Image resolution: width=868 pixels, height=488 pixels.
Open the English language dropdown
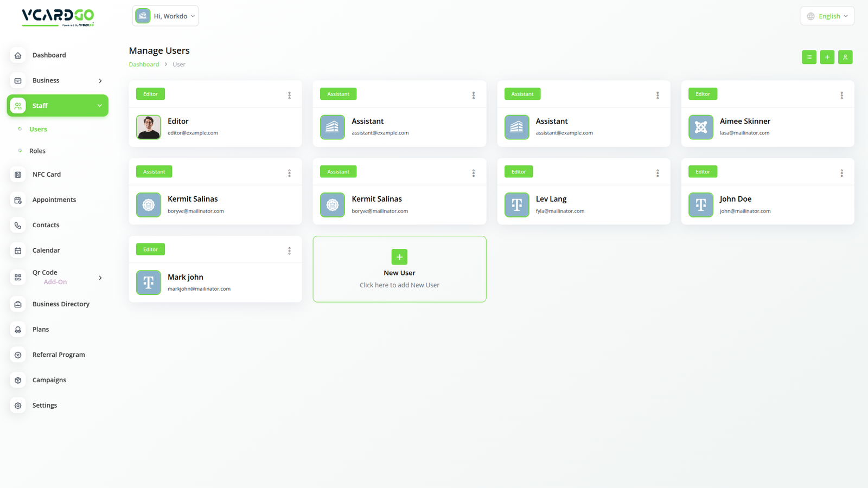click(x=827, y=16)
